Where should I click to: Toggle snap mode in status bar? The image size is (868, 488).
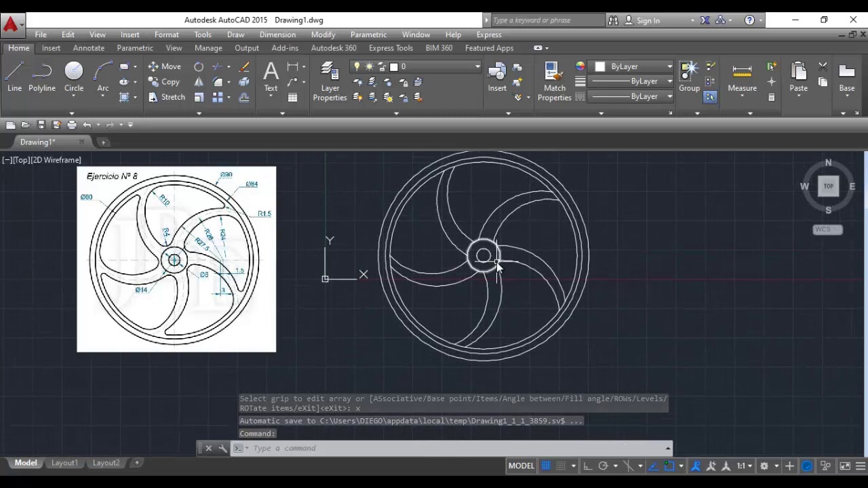561,466
